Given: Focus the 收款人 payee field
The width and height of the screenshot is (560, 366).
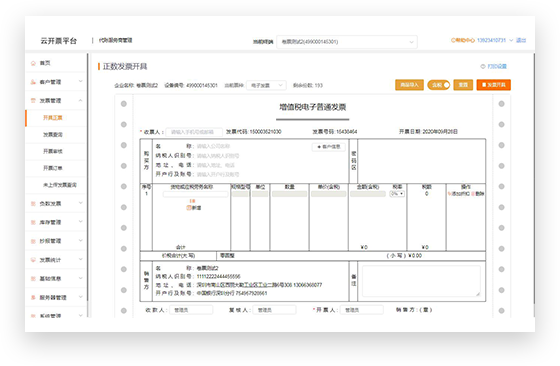Looking at the screenshot, I should coord(191,310).
